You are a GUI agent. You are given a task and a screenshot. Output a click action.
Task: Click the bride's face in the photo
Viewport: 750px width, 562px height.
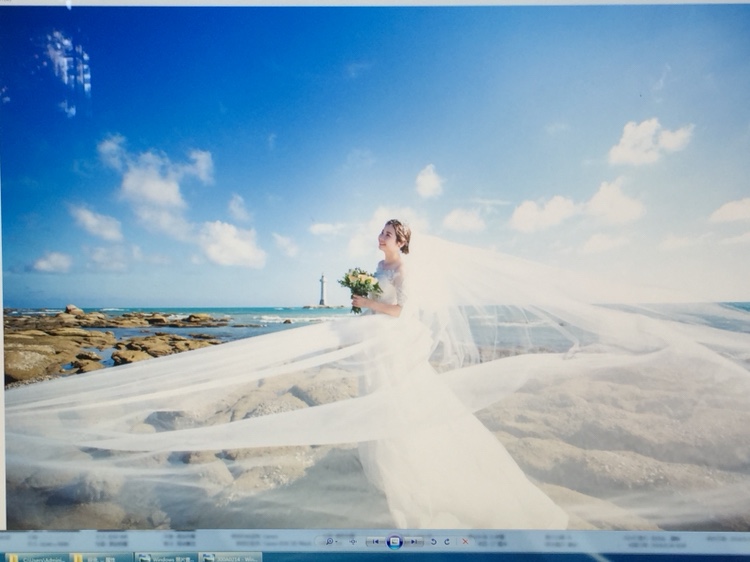pos(390,240)
